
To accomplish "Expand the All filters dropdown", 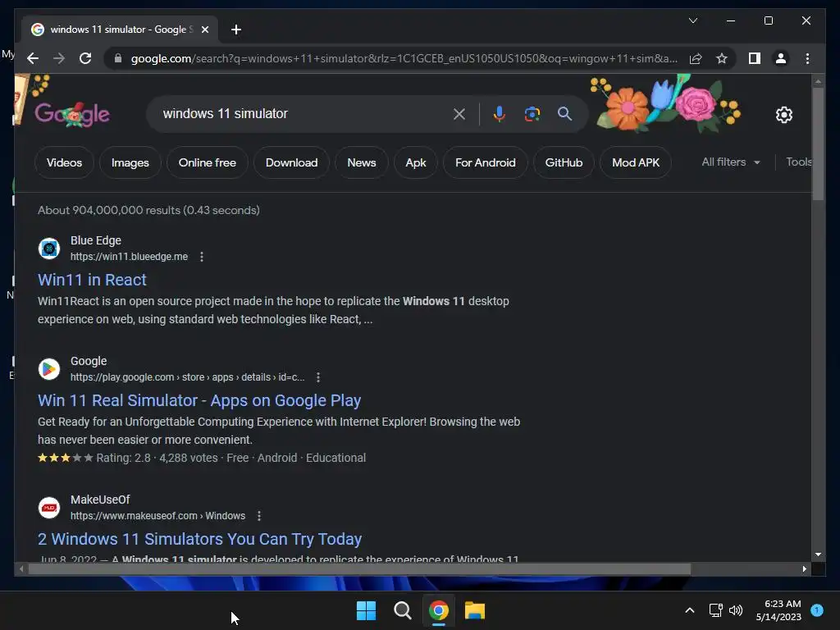I will tap(731, 162).
